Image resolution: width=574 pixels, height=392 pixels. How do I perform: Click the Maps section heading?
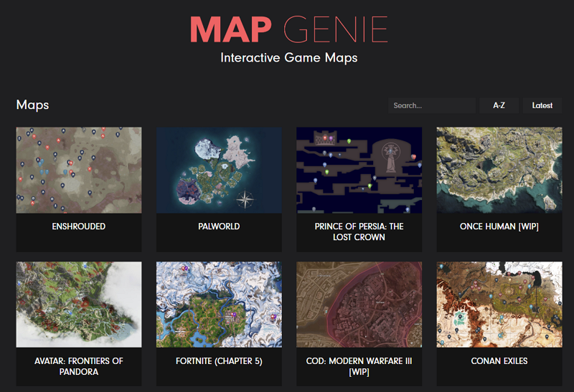pos(32,105)
